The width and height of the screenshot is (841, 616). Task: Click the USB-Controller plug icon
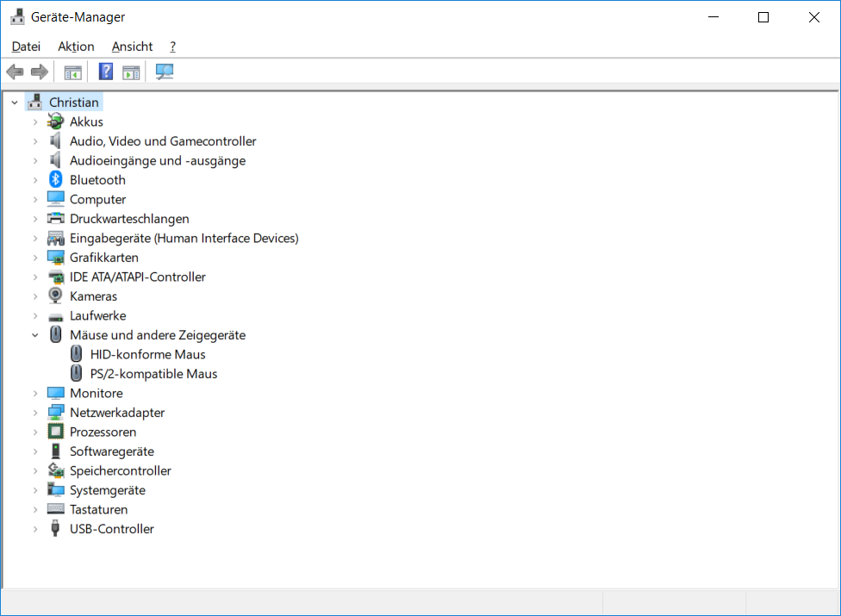[x=55, y=528]
